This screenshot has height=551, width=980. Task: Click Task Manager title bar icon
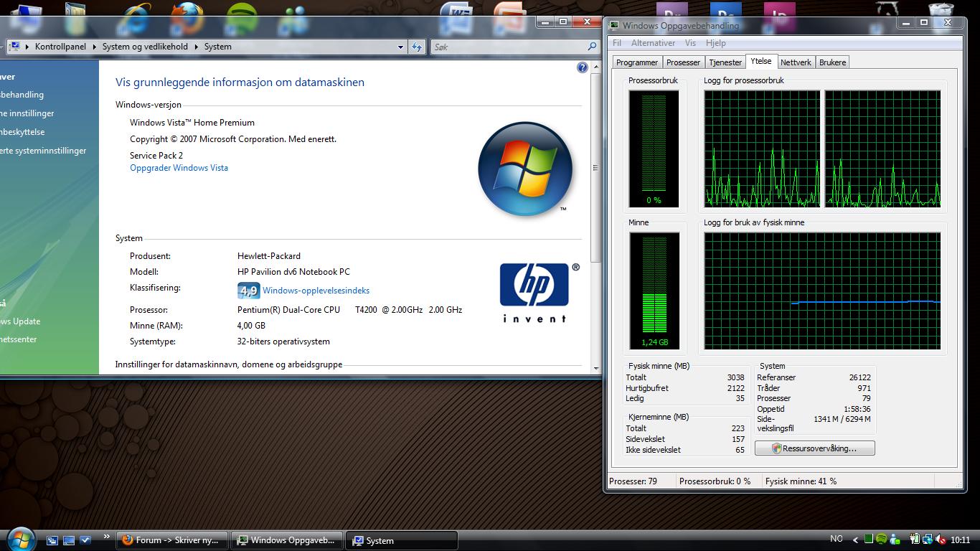(x=614, y=25)
